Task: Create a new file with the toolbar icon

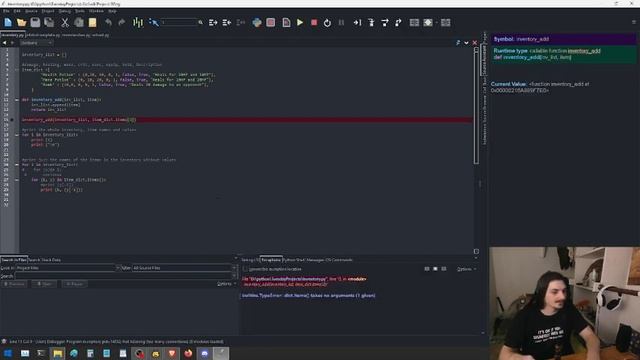Action: 8,22
